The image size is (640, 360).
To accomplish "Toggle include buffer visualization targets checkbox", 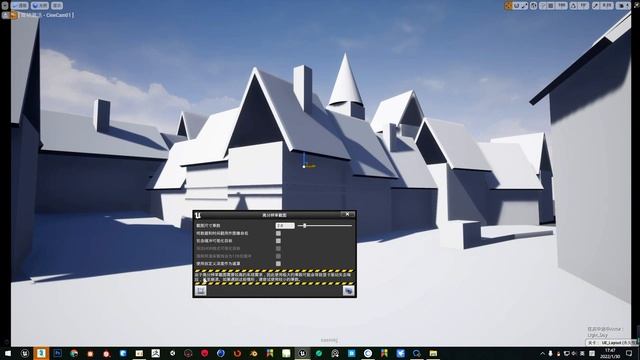I will coord(278,241).
